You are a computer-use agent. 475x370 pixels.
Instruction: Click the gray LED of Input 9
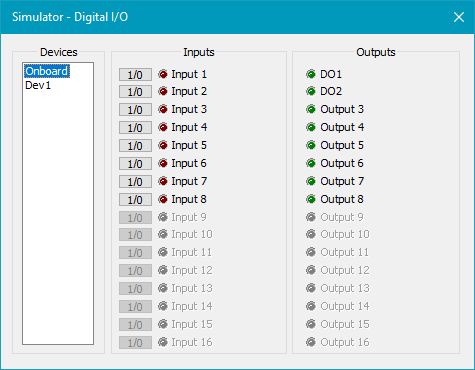click(x=163, y=217)
